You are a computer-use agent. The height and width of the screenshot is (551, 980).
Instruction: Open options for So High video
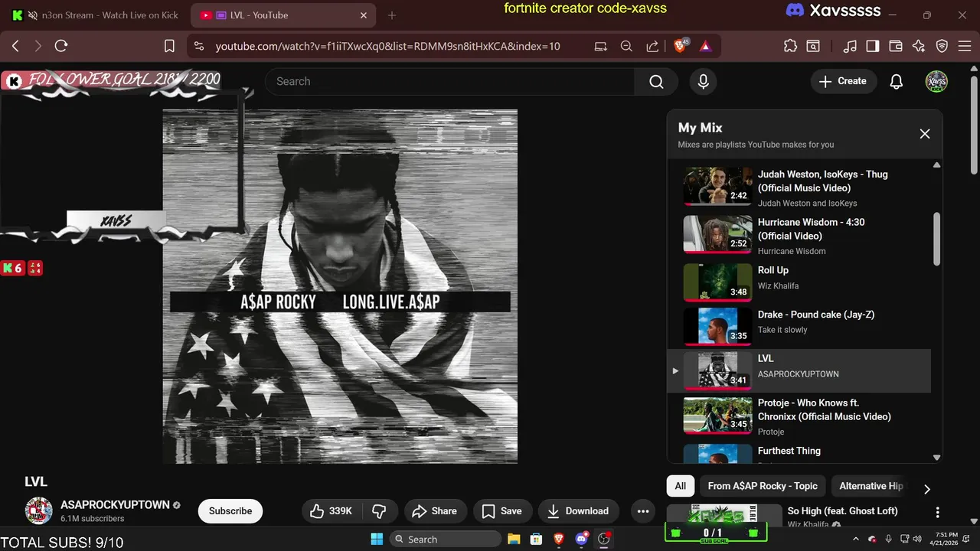937,512
